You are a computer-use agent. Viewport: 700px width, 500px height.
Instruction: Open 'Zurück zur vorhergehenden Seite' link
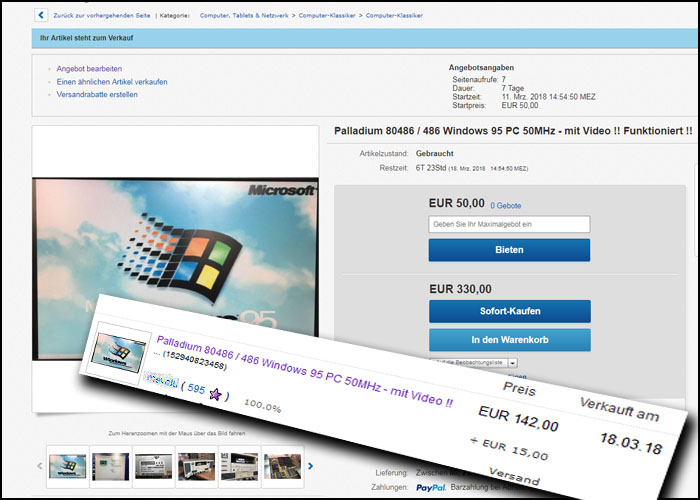coord(102,15)
